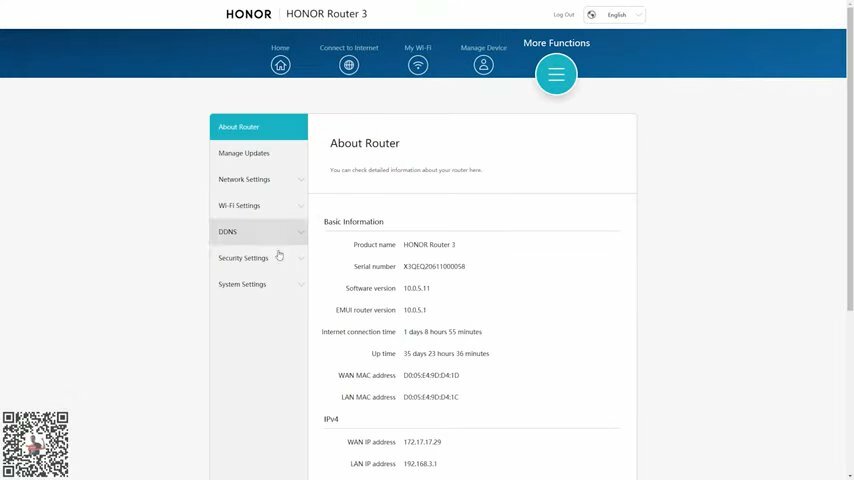The width and height of the screenshot is (854, 480).
Task: Open Security Settings sidebar item
Action: click(259, 258)
